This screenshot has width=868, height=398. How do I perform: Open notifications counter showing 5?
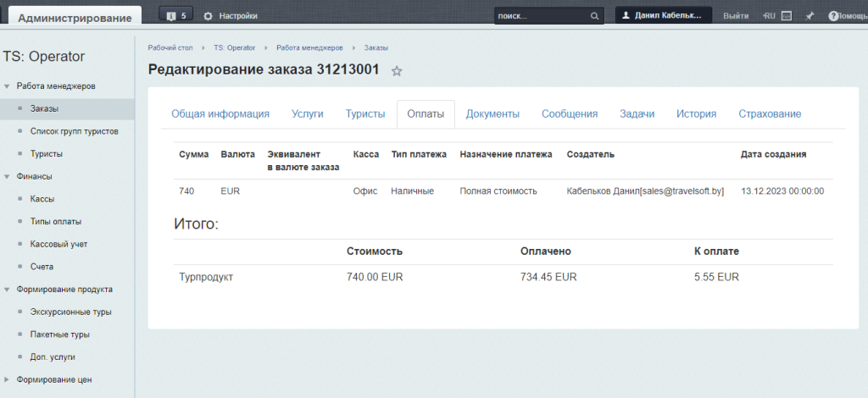coord(176,15)
